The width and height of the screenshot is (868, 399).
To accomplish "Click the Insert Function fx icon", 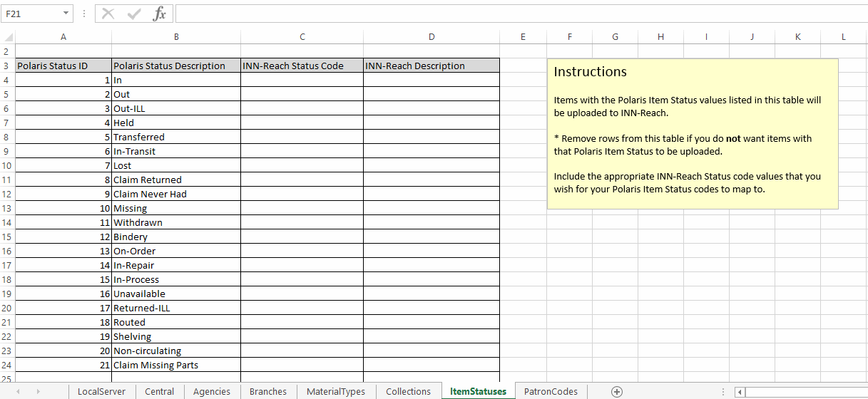I will point(160,14).
